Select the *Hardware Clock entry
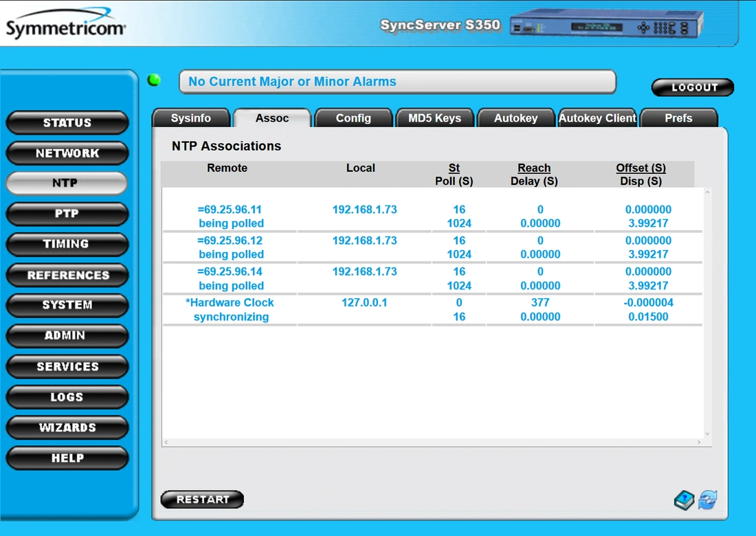This screenshot has height=536, width=756. click(x=230, y=303)
